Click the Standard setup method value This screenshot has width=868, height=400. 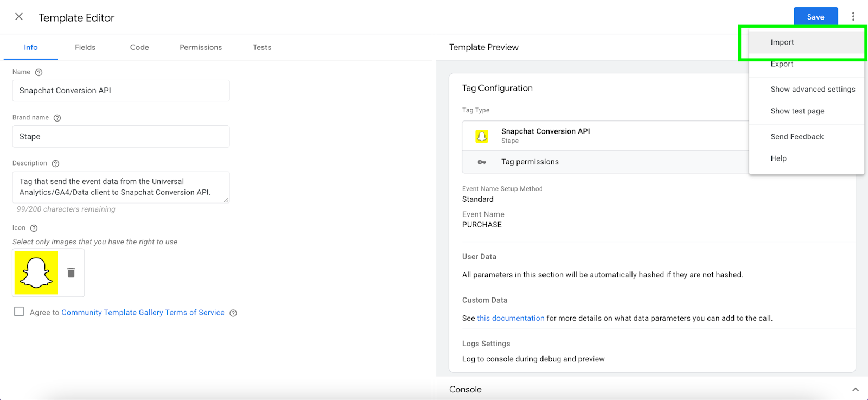pyautogui.click(x=478, y=200)
